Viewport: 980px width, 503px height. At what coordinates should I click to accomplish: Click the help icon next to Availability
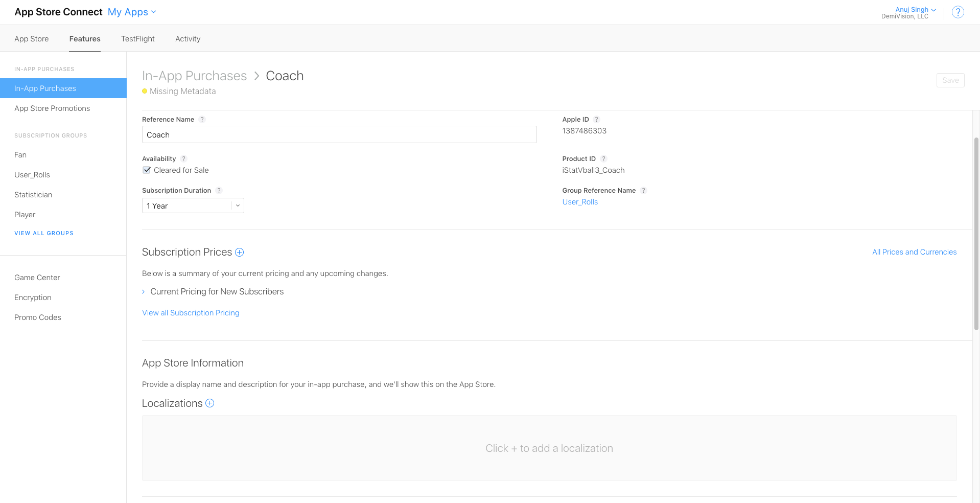184,159
